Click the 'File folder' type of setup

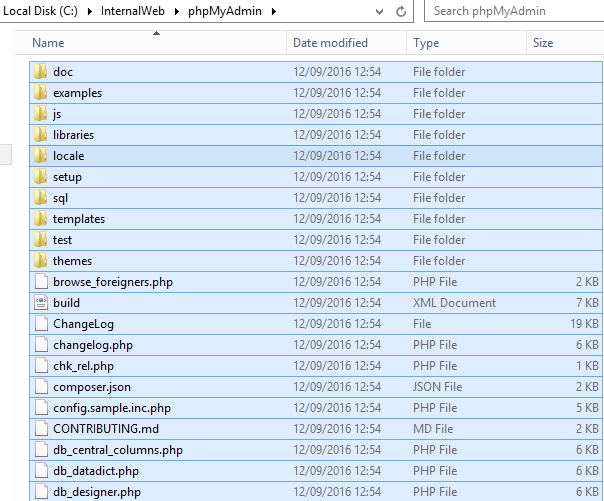point(439,177)
